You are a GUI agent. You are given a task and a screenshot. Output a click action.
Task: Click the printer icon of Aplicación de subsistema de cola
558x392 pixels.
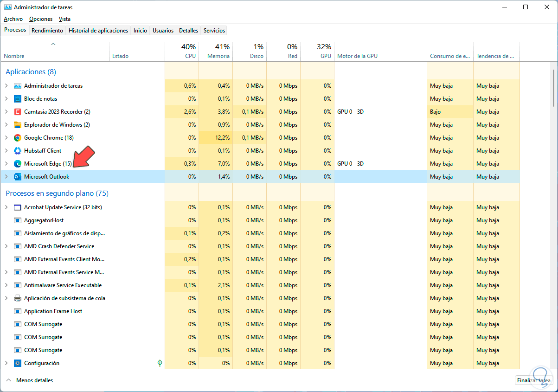[x=18, y=298]
